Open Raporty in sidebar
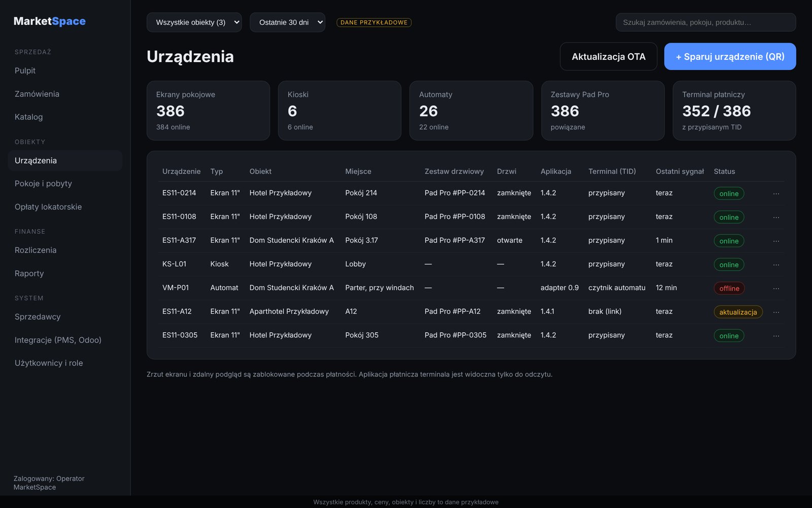 coord(65,273)
